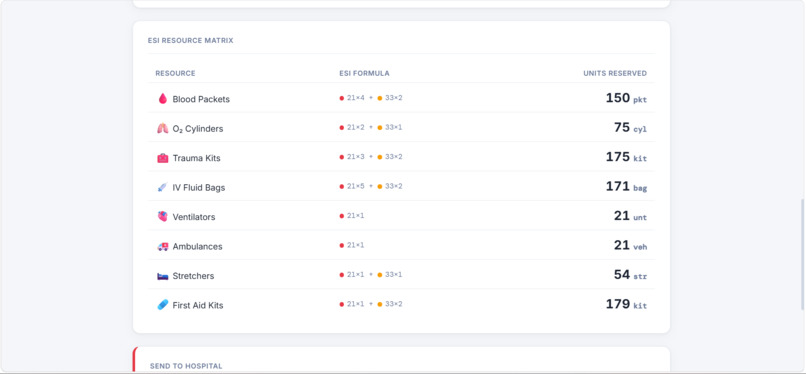Click the 75 cyl reserved value
Screen dimensions: 806x374
tap(630, 127)
